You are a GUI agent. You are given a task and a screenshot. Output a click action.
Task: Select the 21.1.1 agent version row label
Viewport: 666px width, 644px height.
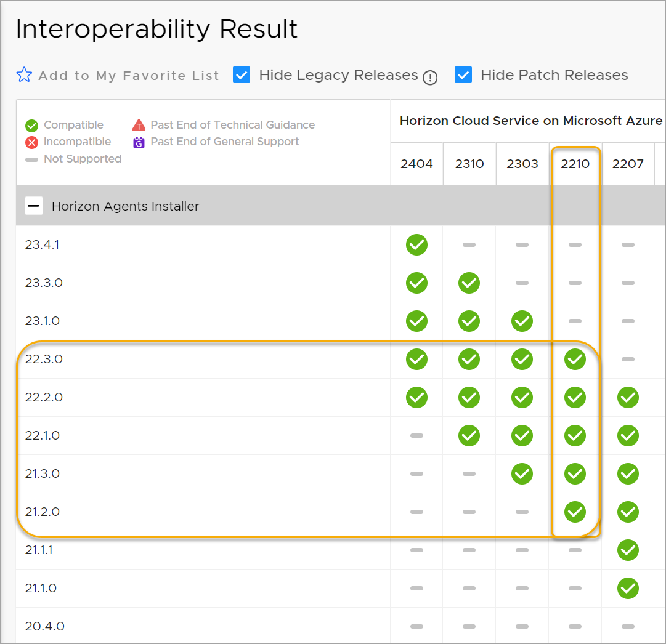click(39, 550)
